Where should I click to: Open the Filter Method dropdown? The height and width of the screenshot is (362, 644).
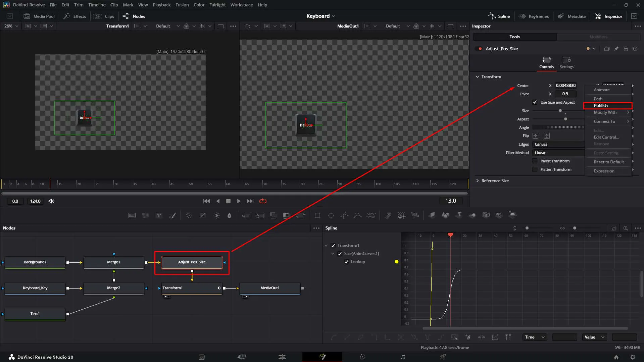tap(558, 153)
